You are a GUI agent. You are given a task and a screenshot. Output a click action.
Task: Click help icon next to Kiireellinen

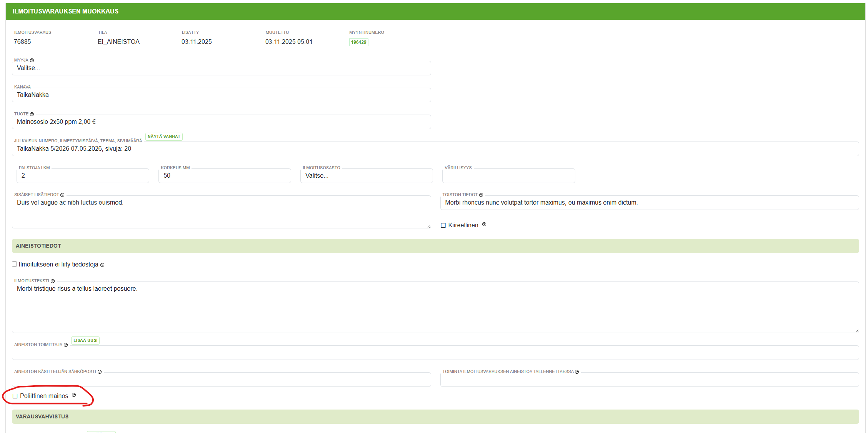[484, 225]
